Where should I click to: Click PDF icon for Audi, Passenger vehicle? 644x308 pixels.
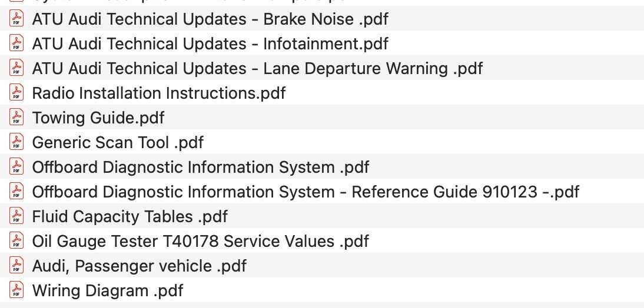pos(17,266)
